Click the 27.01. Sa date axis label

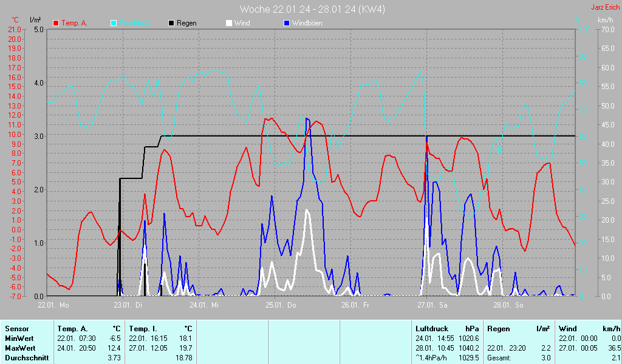click(433, 305)
